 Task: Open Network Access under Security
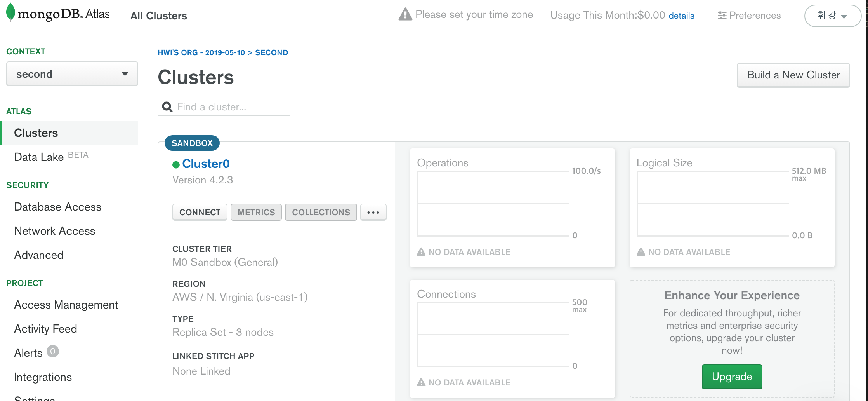(55, 231)
